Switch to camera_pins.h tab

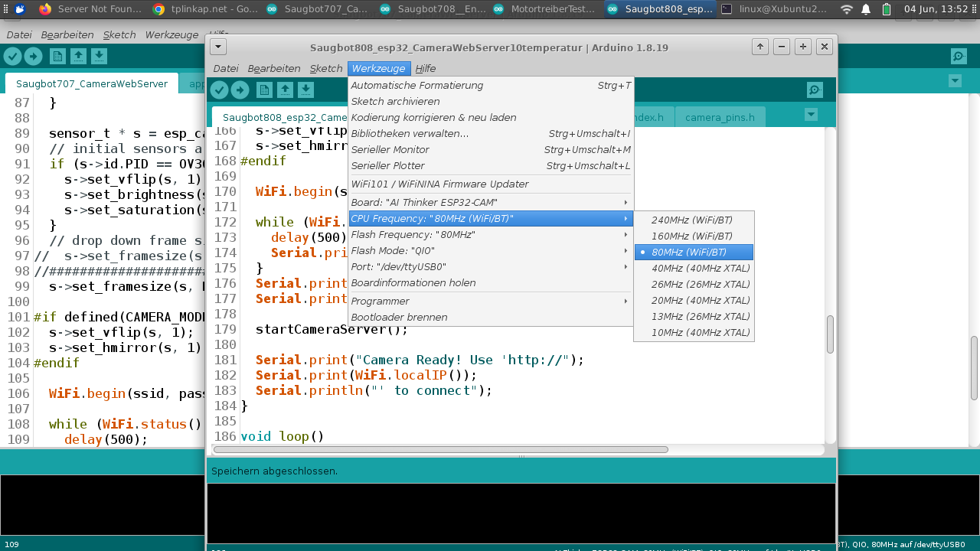720,117
